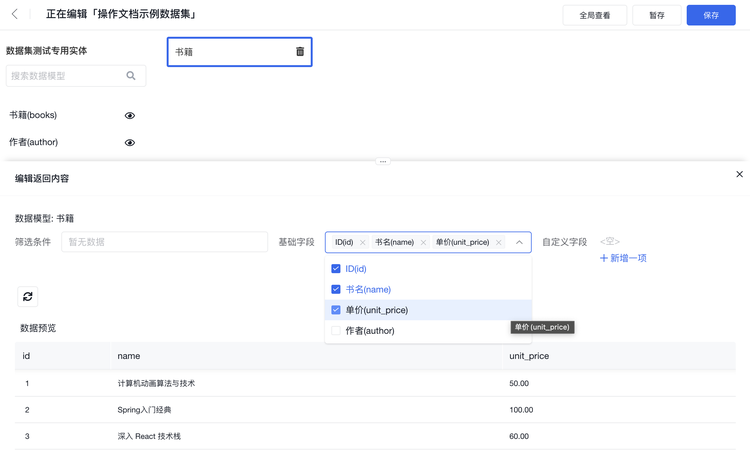Delete the 书籍 entity with trash icon

pyautogui.click(x=300, y=51)
